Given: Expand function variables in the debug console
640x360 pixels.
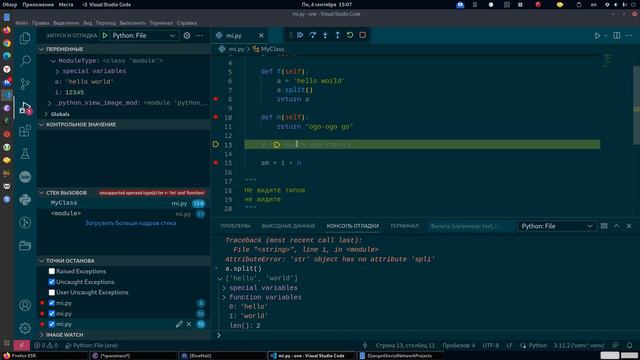Looking at the screenshot, I should (224, 298).
